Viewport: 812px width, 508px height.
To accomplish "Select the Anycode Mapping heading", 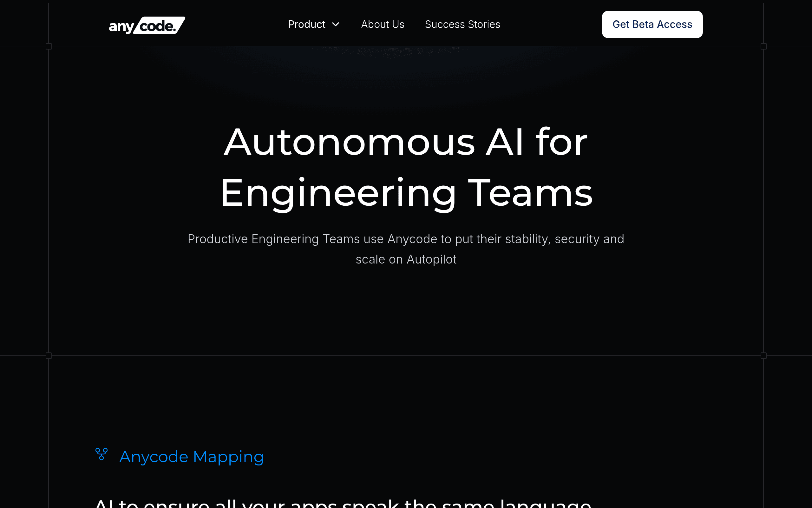I will tap(192, 457).
